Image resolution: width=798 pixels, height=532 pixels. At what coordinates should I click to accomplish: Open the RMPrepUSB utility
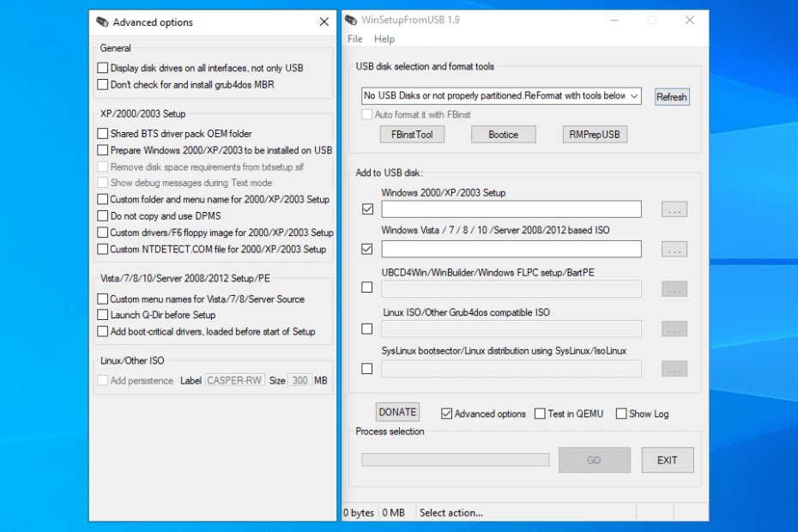point(595,134)
